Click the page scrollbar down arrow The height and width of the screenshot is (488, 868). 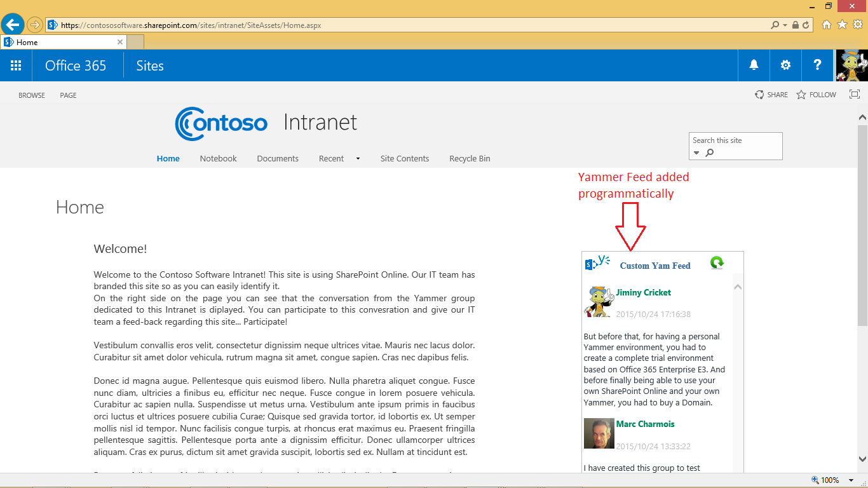click(862, 459)
